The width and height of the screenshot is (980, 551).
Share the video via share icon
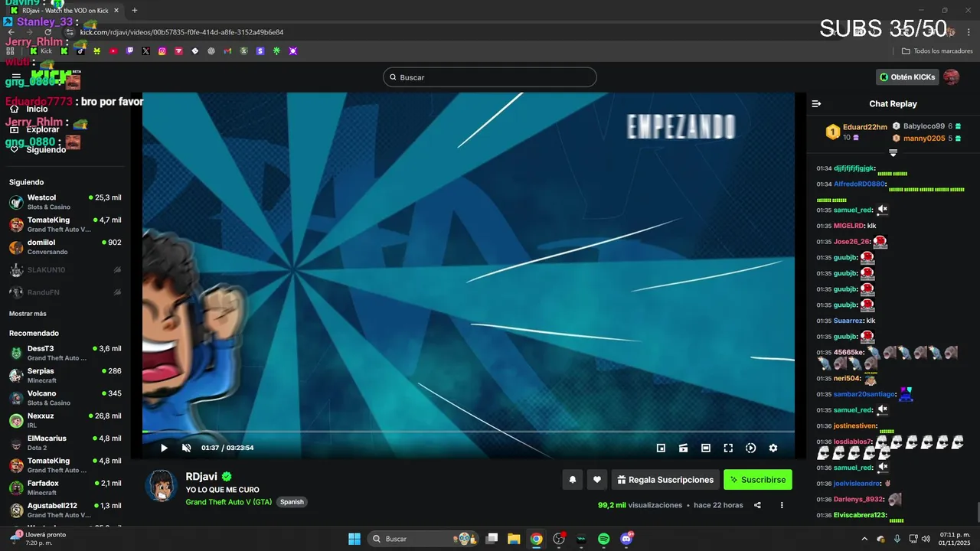(757, 505)
